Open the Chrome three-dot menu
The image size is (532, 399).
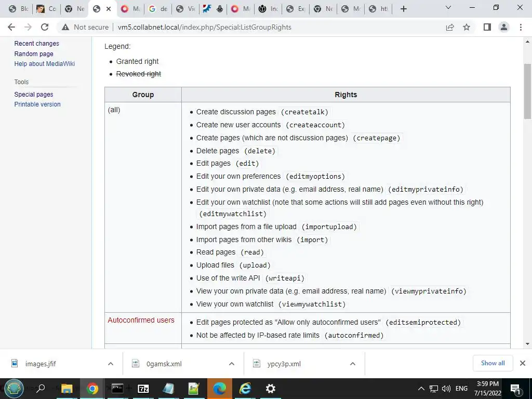pyautogui.click(x=521, y=27)
